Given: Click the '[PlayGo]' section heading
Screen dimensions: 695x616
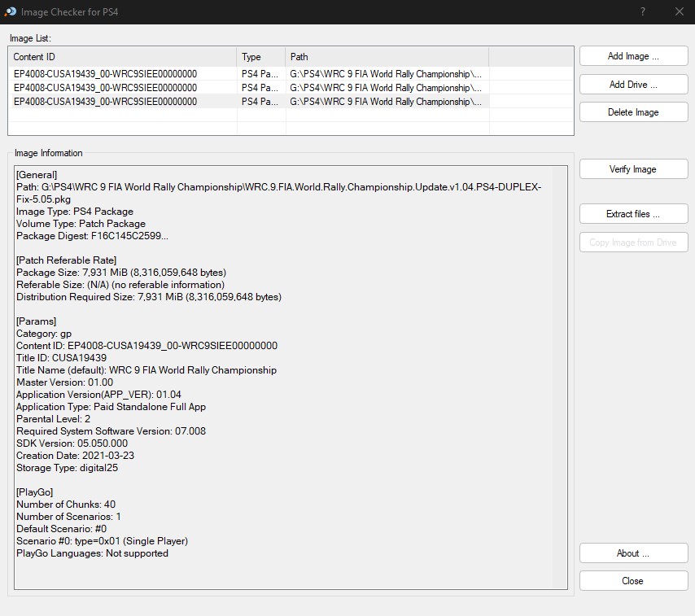Looking at the screenshot, I should click(x=34, y=492).
